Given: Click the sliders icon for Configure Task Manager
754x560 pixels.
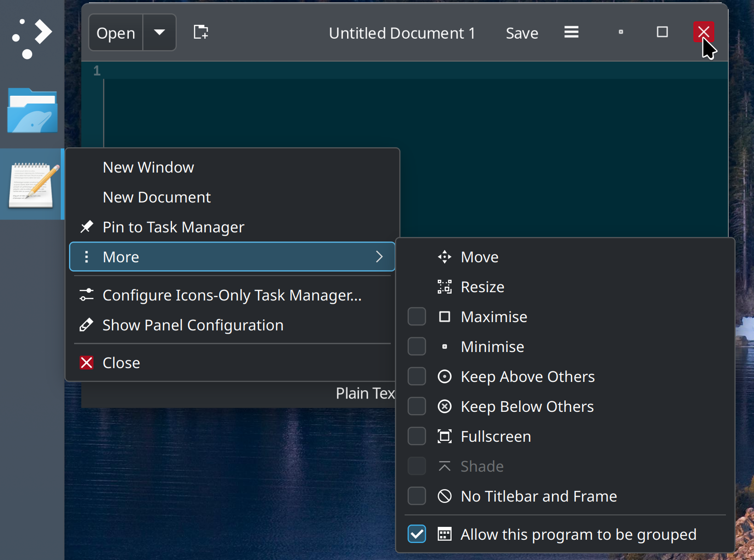Looking at the screenshot, I should click(x=87, y=295).
